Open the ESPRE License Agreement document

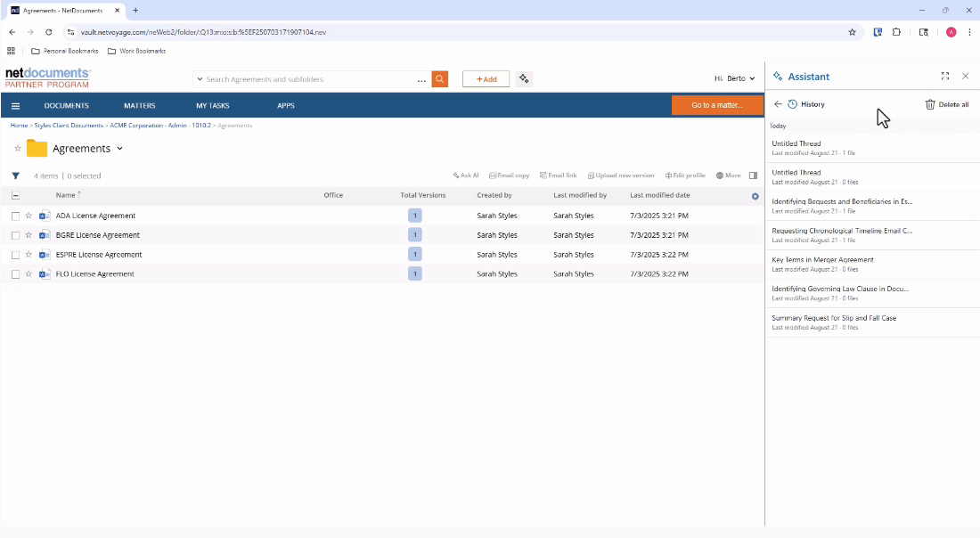click(99, 255)
